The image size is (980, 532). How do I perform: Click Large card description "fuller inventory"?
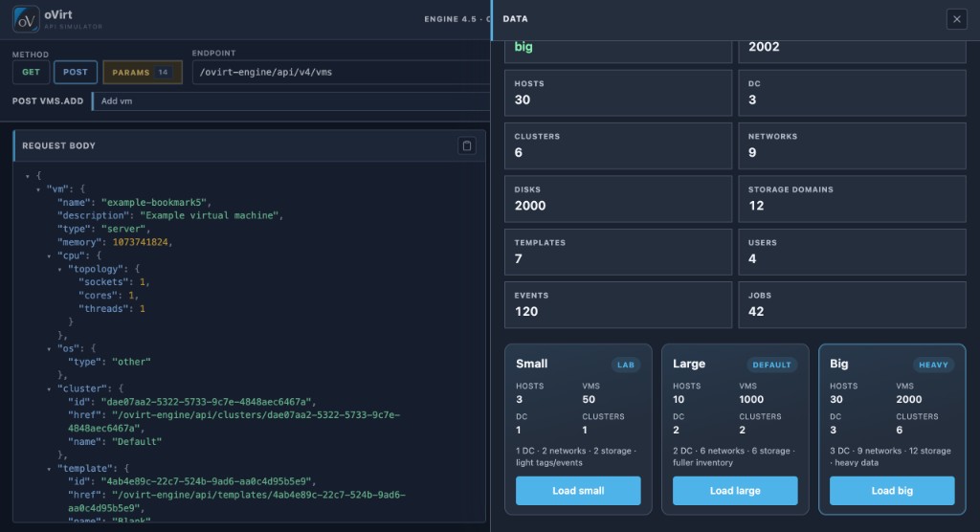(702, 463)
